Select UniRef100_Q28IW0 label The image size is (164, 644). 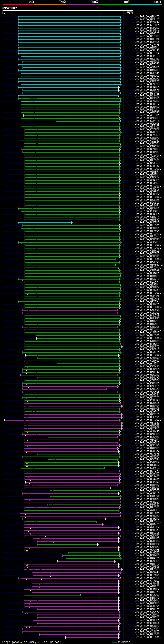click(147, 175)
